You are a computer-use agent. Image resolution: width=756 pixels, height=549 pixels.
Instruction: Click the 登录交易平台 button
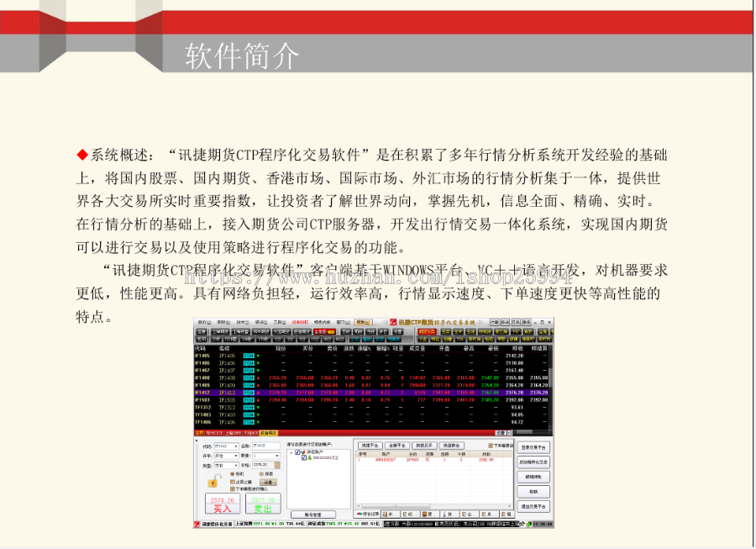tap(533, 447)
